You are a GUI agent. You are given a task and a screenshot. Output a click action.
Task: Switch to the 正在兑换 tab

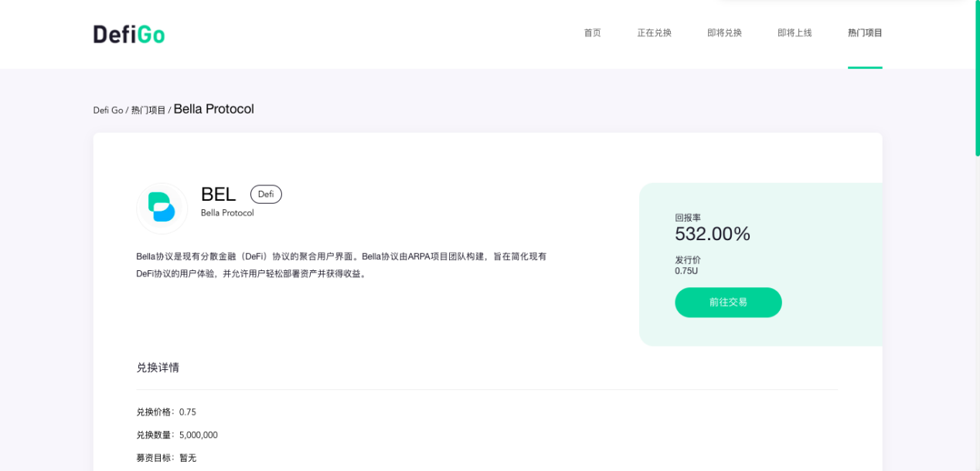655,32
